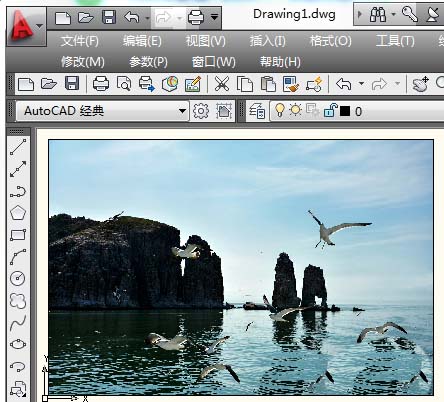This screenshot has width=444, height=402.
Task: Select the Polygon tool
Action: 18,213
